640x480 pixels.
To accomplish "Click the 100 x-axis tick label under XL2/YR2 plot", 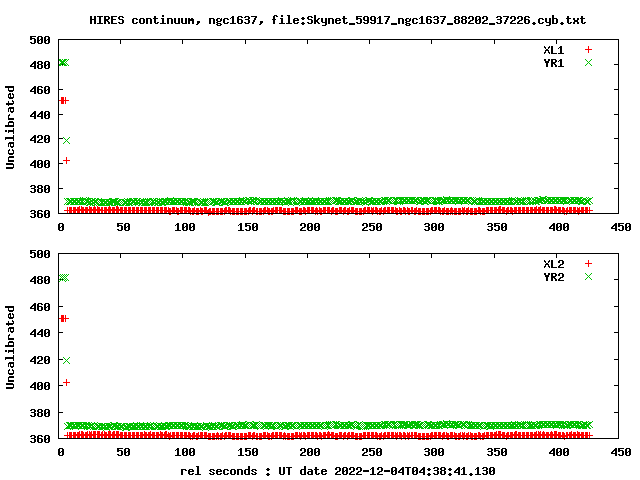I will coord(185,453).
